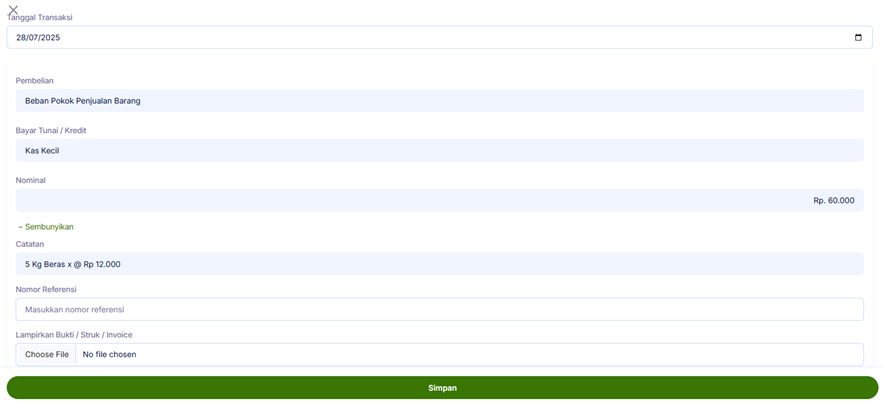Click the Bayar Tunai / Kredit label
Image resolution: width=883 pixels, height=403 pixels.
pos(50,131)
